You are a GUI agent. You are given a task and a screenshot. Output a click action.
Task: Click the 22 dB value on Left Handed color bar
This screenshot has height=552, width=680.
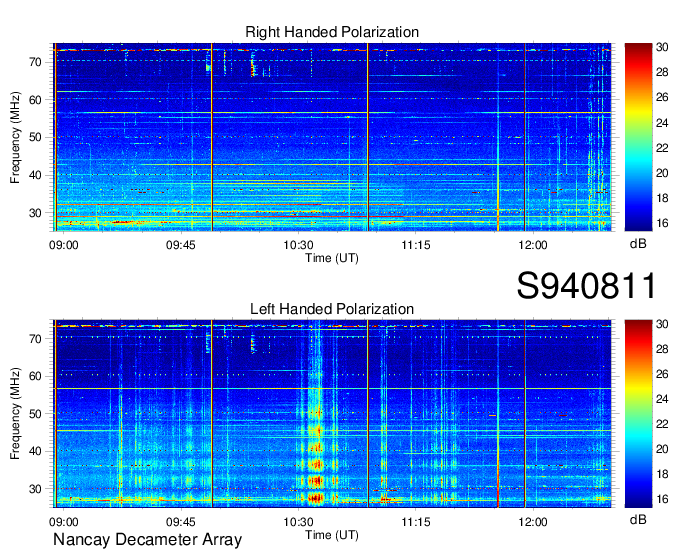[662, 424]
